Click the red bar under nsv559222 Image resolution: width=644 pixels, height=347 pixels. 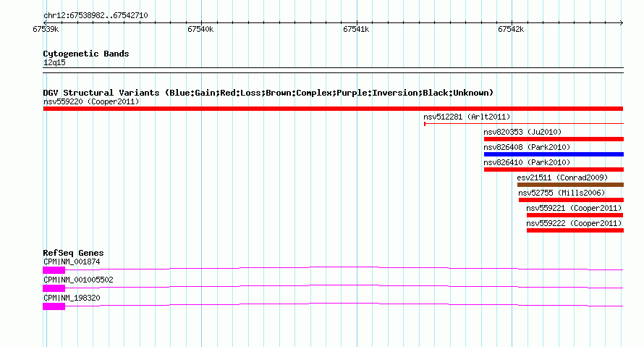575,230
